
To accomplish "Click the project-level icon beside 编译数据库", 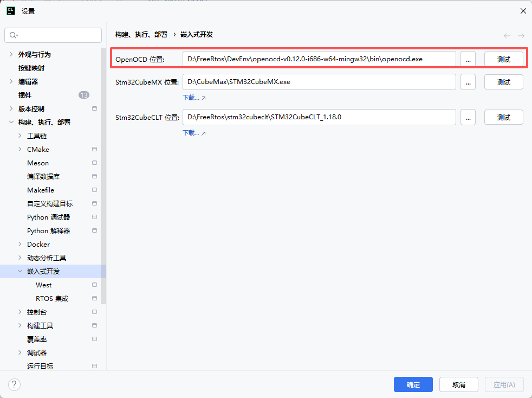I will pos(95,177).
